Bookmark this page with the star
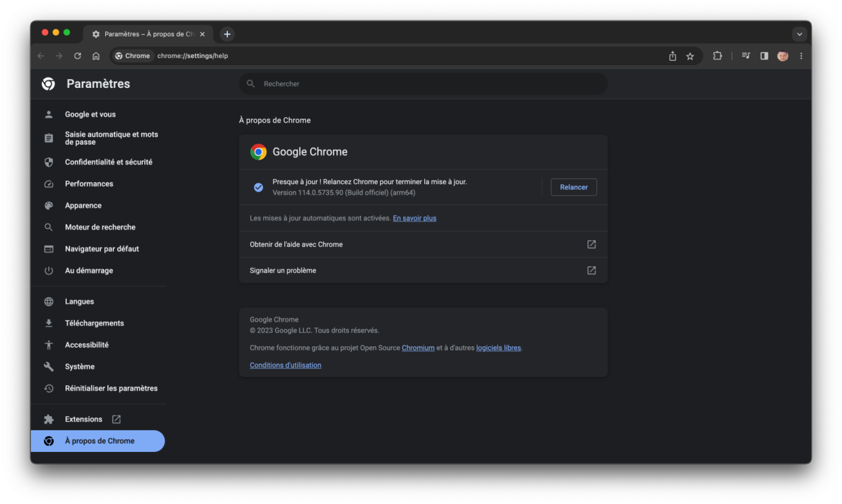This screenshot has width=842, height=504. pos(690,56)
